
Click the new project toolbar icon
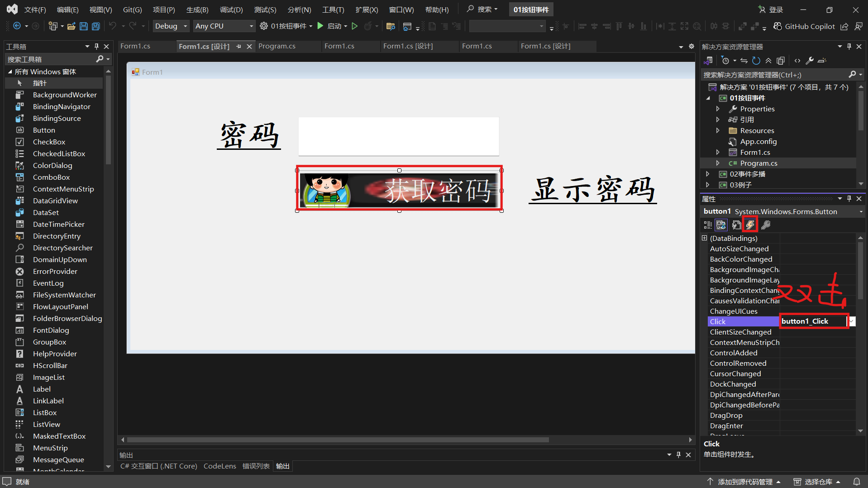[x=53, y=26]
